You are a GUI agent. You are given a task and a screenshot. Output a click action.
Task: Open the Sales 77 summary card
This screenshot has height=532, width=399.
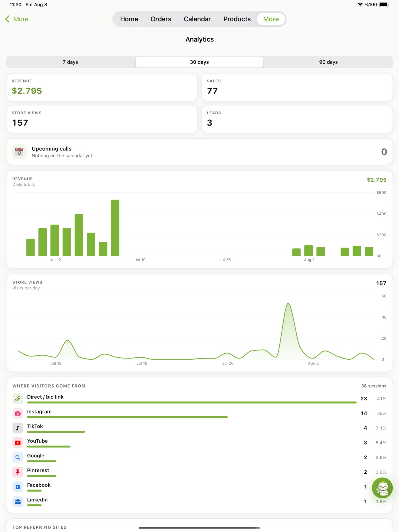[297, 87]
